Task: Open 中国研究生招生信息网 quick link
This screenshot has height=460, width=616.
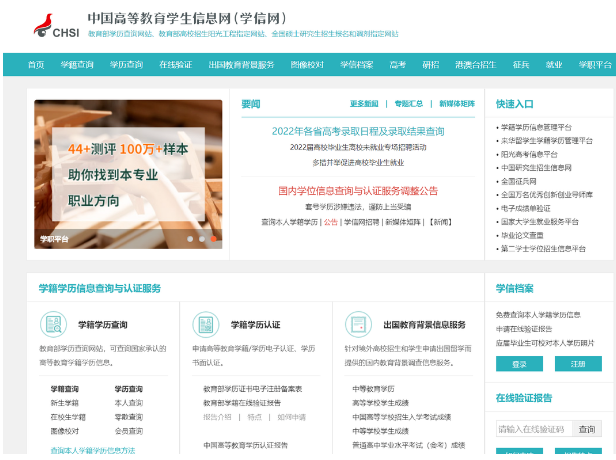Action: 536,168
